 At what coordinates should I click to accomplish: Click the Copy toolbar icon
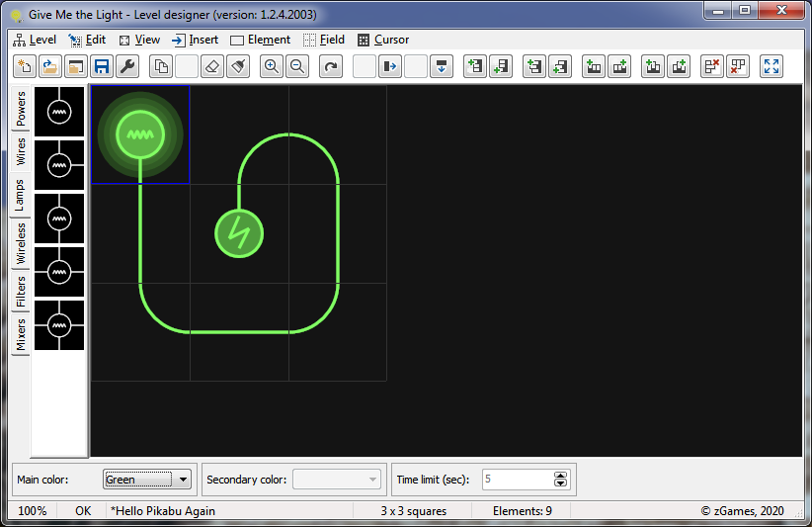tap(160, 67)
